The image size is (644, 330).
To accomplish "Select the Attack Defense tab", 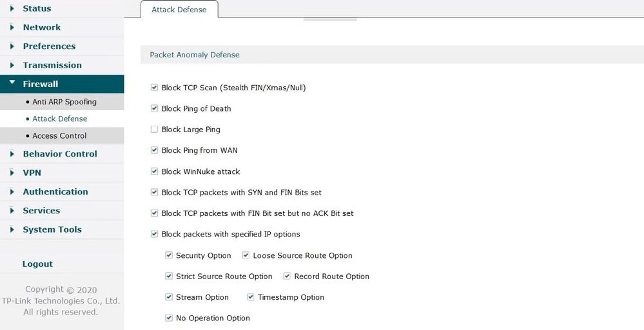I will point(179,10).
